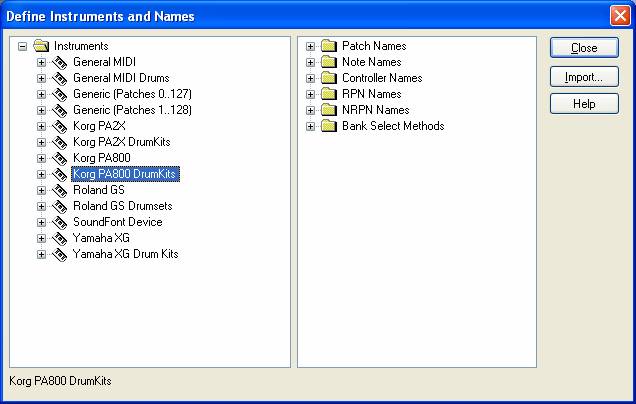Click the Generic (Patches 0..127) instrument icon
The height and width of the screenshot is (404, 636).
pos(60,94)
